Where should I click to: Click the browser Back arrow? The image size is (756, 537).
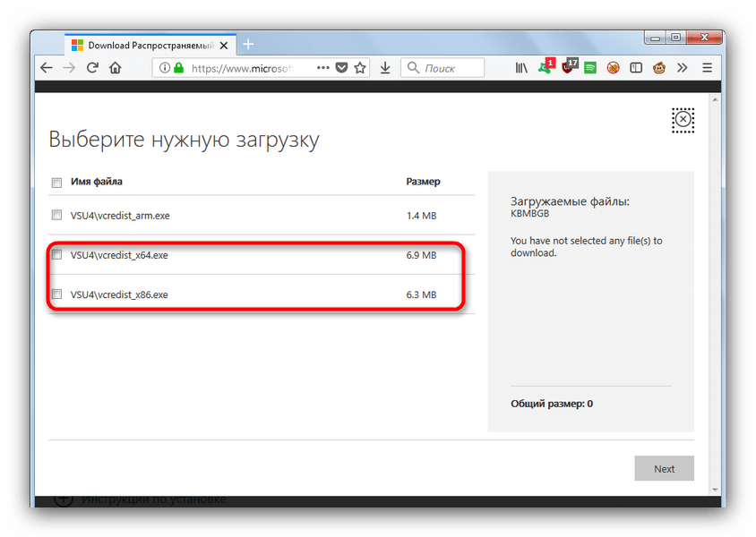click(x=47, y=68)
